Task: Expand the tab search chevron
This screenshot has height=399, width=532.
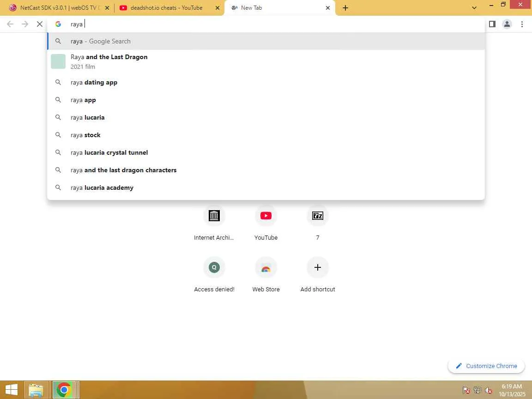Action: pos(474,8)
